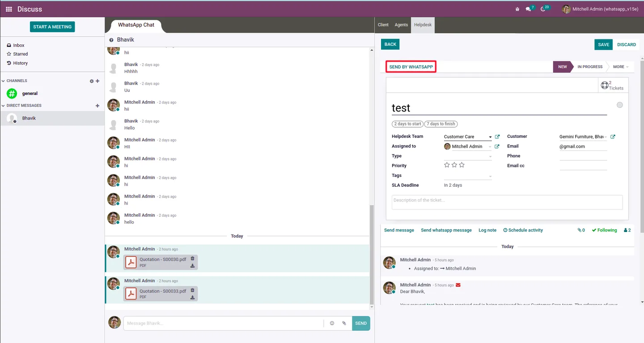Open Bhavik direct message conversation
The image size is (644, 343).
tap(52, 118)
